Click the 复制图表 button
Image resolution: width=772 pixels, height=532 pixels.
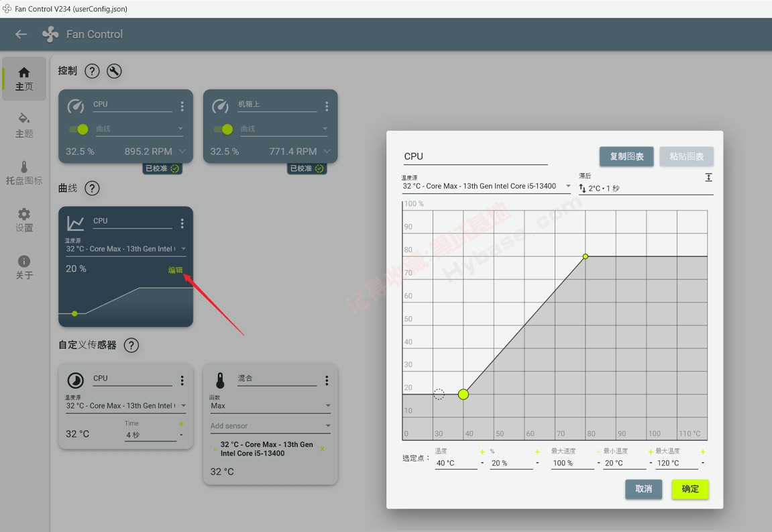(x=626, y=156)
